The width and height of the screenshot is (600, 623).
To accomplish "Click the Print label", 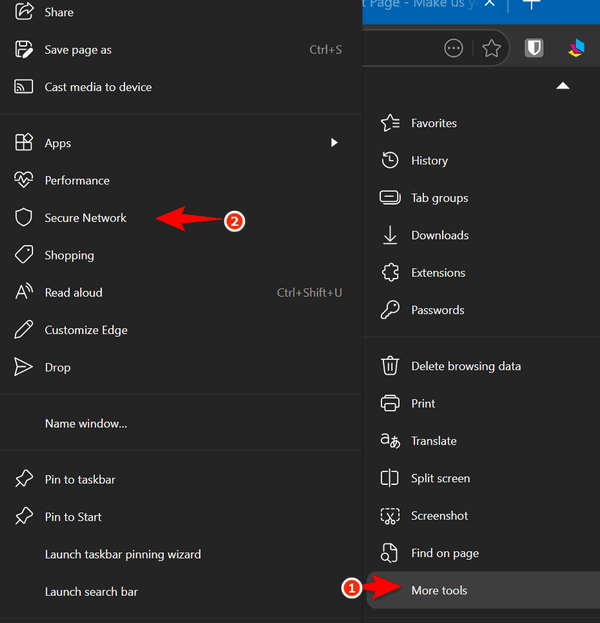I will coord(423,404).
